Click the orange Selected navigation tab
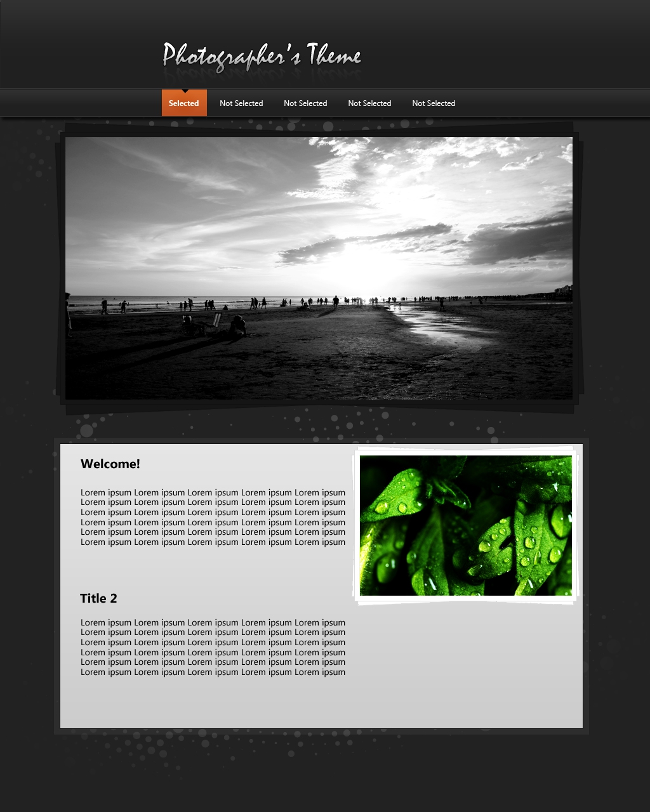The width and height of the screenshot is (650, 812). coord(184,103)
